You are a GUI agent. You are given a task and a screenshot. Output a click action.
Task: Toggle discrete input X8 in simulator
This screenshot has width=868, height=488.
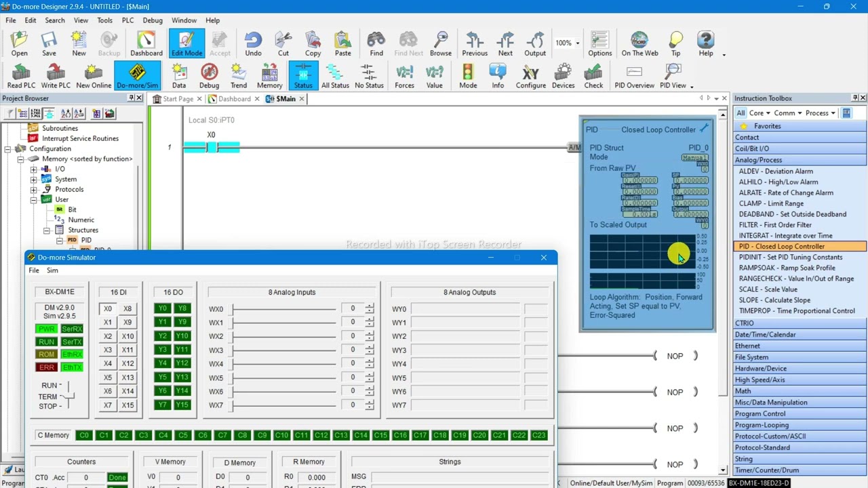pos(127,308)
